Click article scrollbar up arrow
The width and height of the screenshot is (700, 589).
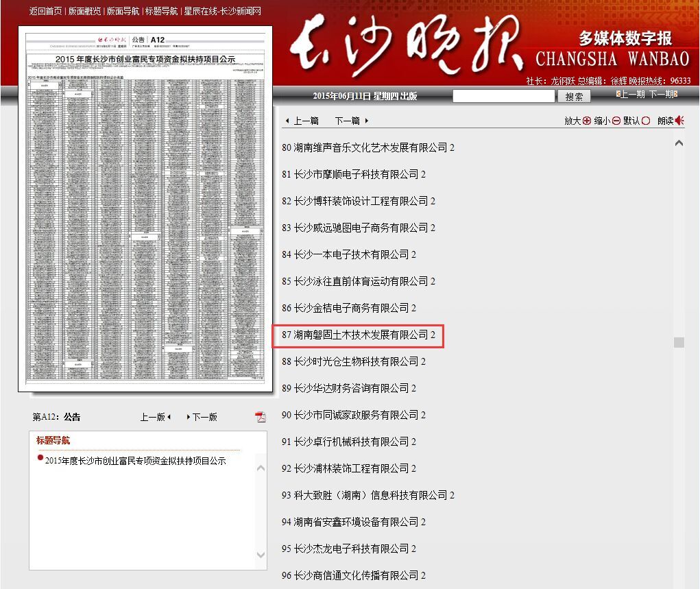(679, 143)
